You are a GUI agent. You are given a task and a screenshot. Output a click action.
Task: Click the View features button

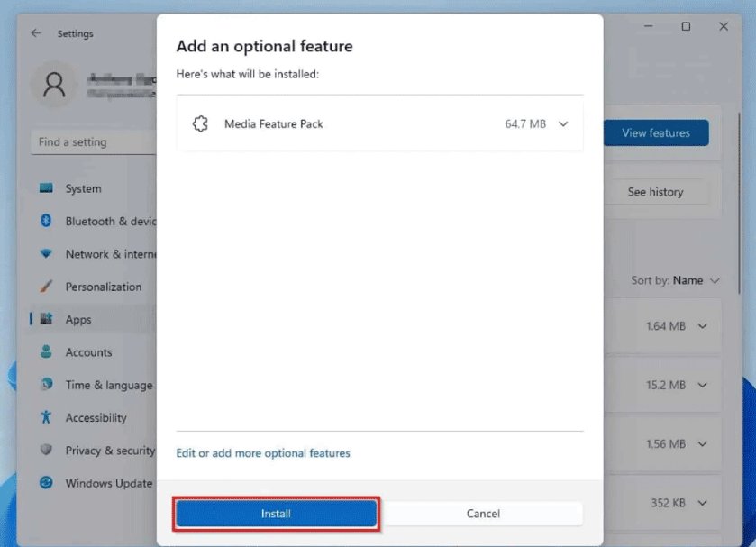click(655, 133)
